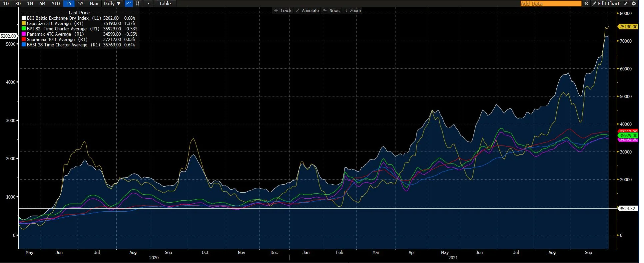
Task: Click the 'BHSI 38 Time Charter Average' legend label
Action: tap(57, 45)
